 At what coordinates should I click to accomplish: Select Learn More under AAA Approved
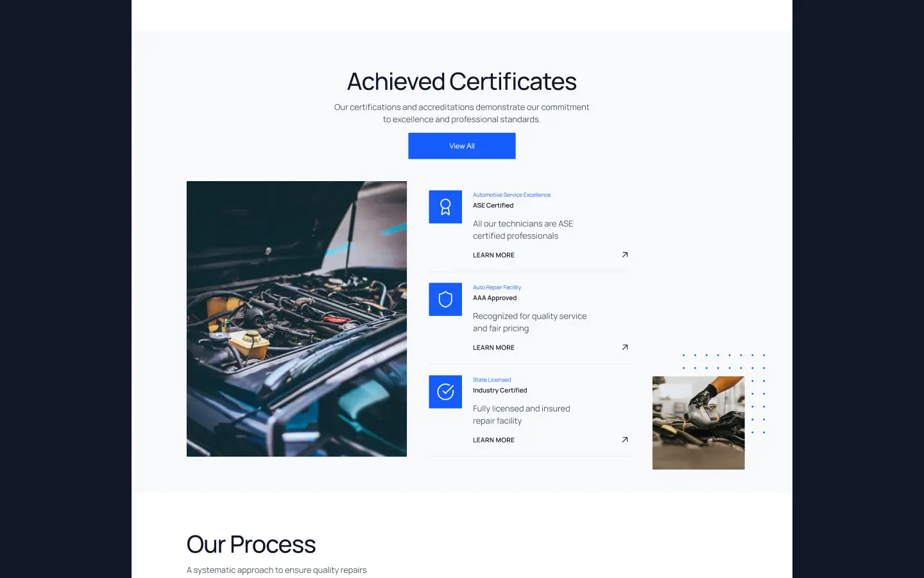(493, 347)
